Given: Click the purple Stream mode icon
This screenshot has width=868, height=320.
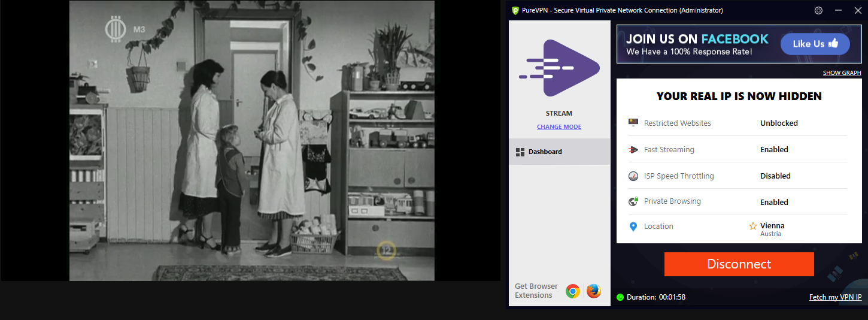Looking at the screenshot, I should (x=559, y=68).
